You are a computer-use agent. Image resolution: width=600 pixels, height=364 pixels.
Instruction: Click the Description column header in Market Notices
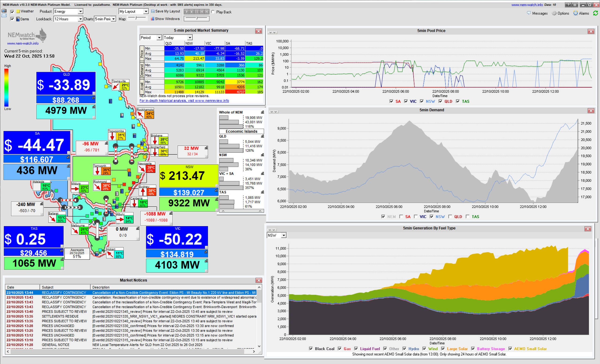pyautogui.click(x=101, y=287)
